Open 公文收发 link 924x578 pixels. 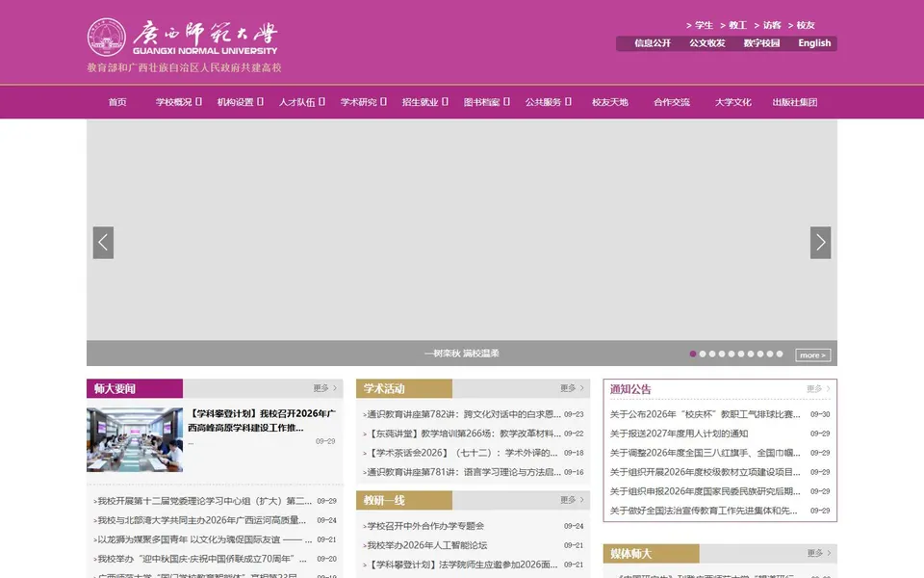[x=707, y=43]
